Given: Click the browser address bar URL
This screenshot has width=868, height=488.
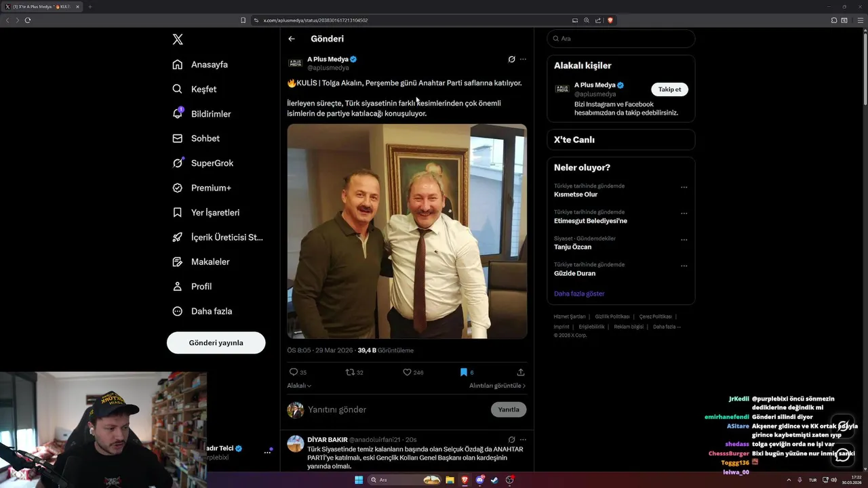Looking at the screenshot, I should click(x=315, y=20).
